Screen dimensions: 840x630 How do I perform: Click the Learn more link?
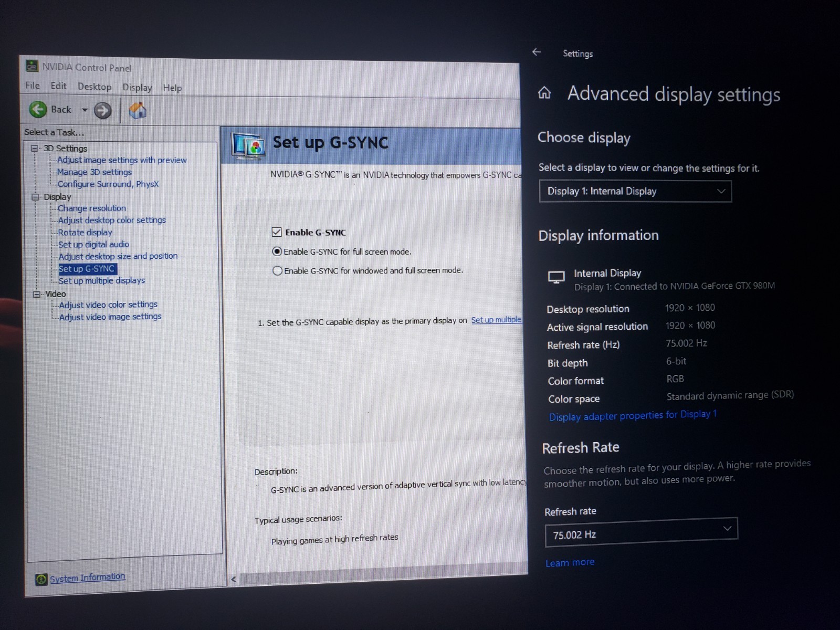coord(570,562)
